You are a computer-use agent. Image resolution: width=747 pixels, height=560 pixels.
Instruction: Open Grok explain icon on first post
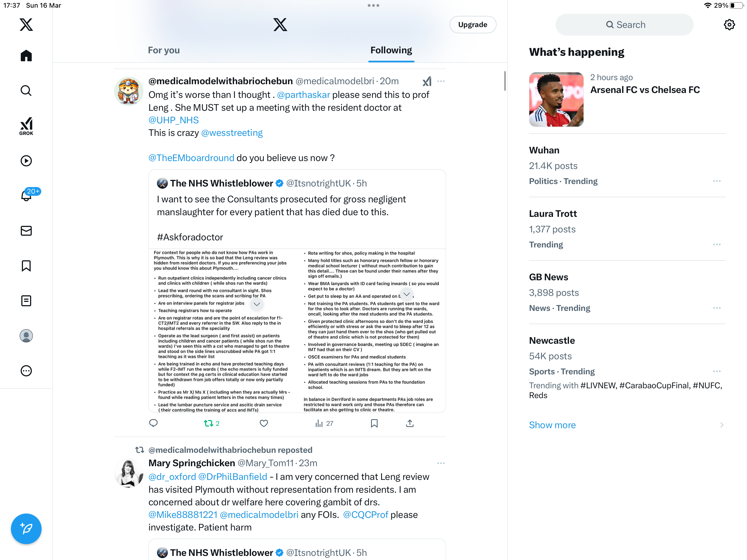tap(427, 81)
